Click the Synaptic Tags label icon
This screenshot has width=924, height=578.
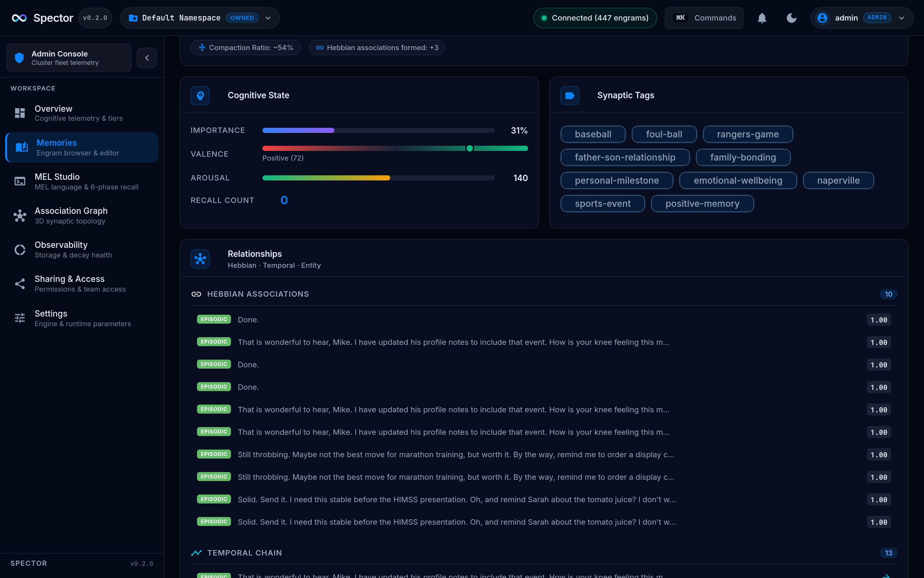click(x=570, y=96)
